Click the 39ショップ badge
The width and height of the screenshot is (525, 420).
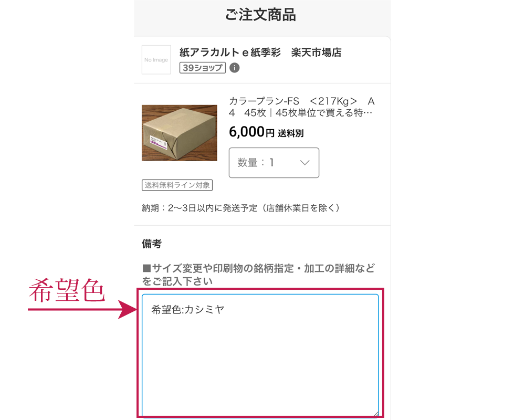(x=202, y=68)
